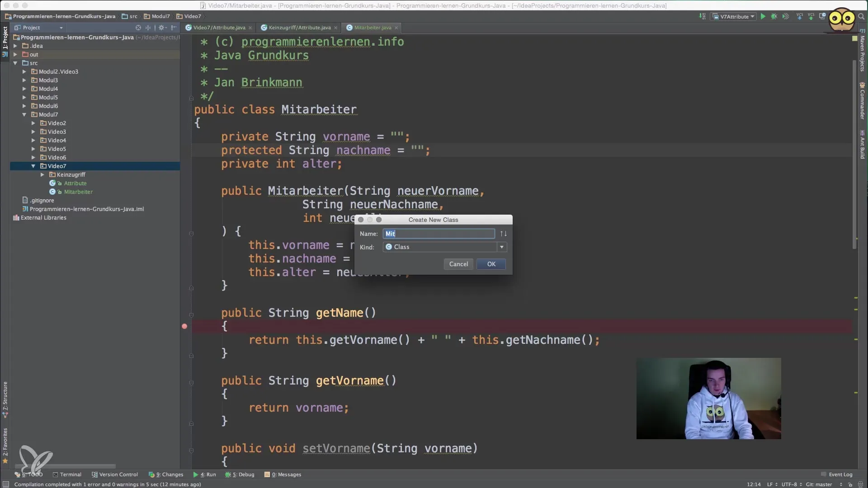Open the Maven Projects side panel

(x=862, y=51)
